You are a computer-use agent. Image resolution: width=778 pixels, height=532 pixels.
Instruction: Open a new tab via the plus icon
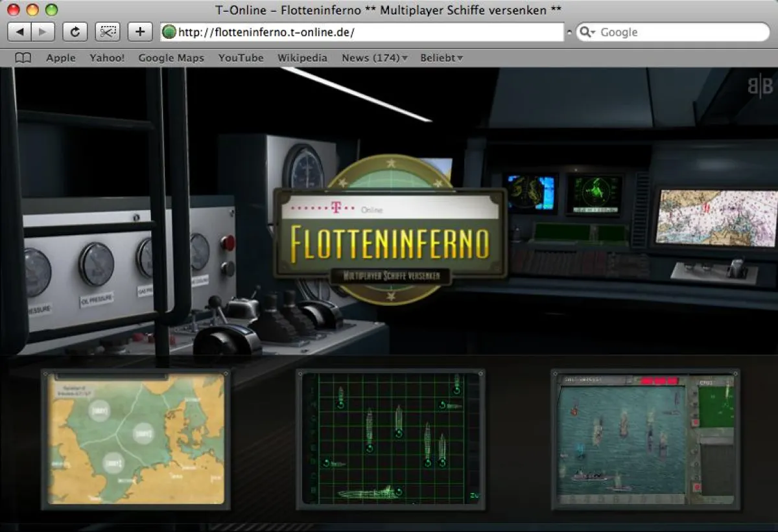tap(139, 31)
